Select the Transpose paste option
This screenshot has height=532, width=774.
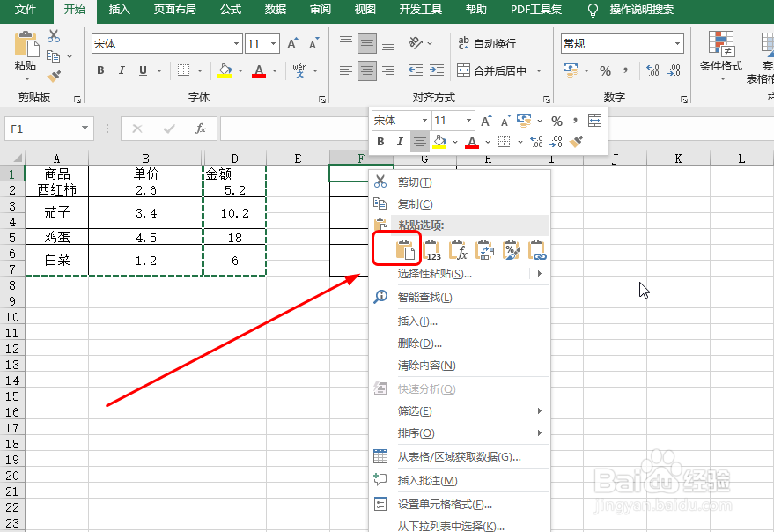(485, 250)
